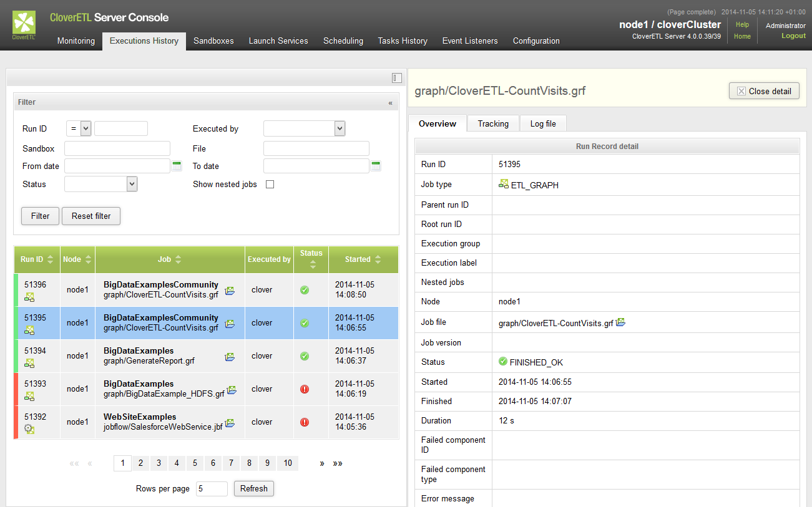The image size is (812, 507).
Task: Click the Rows per page field
Action: [212, 488]
